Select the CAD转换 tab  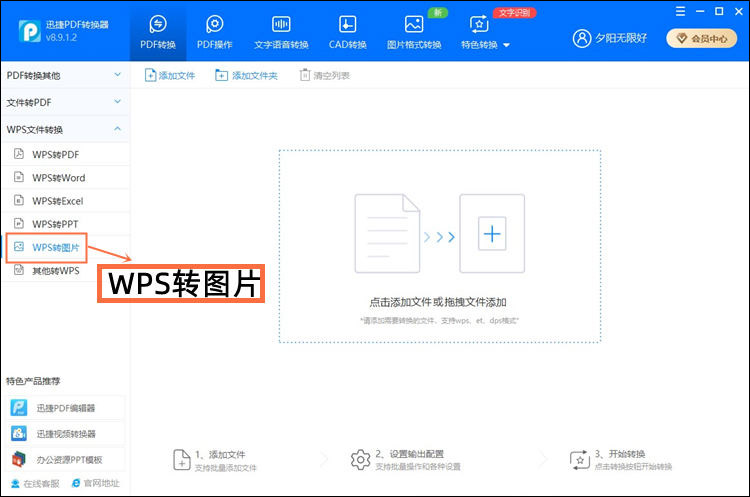(347, 33)
